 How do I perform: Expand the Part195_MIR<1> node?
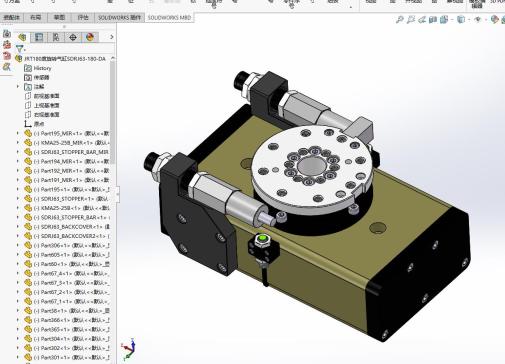coord(18,133)
